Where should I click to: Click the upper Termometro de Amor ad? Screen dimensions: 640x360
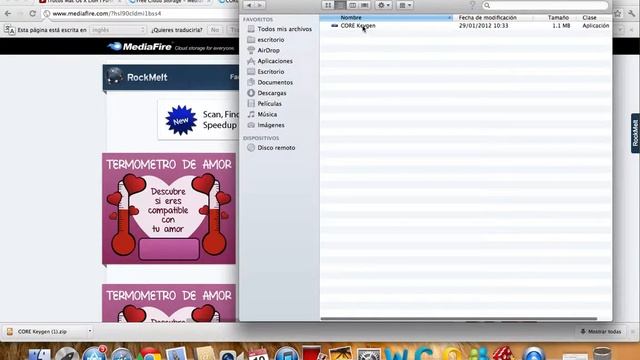(169, 209)
